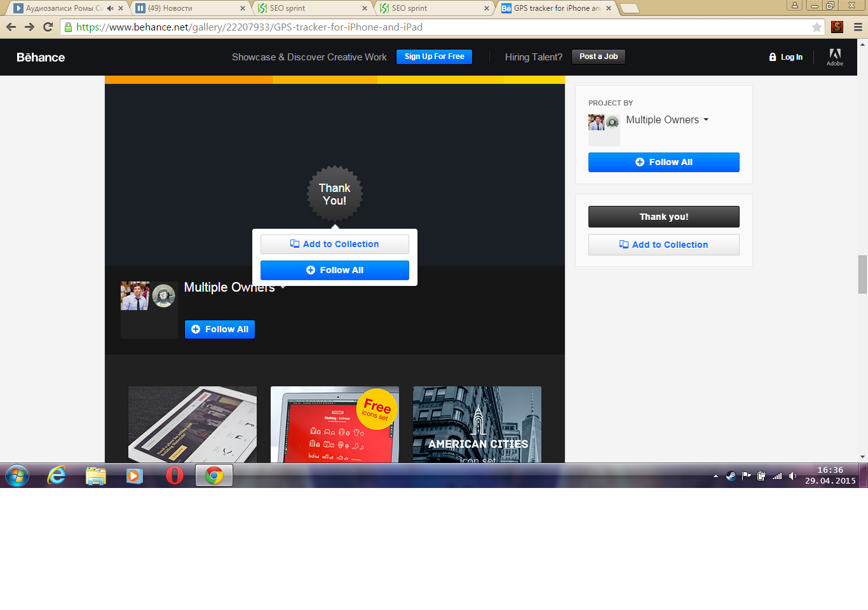Click the Thank you! sidebar button
Viewport: 868px width, 610px height.
tap(664, 217)
